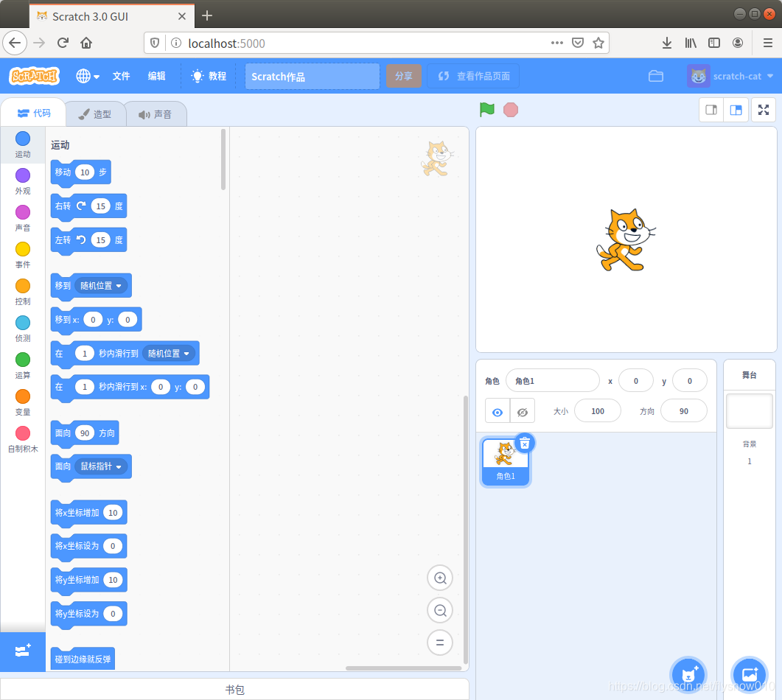The height and width of the screenshot is (700, 782).
Task: Show sprite with eye icon
Action: click(498, 412)
